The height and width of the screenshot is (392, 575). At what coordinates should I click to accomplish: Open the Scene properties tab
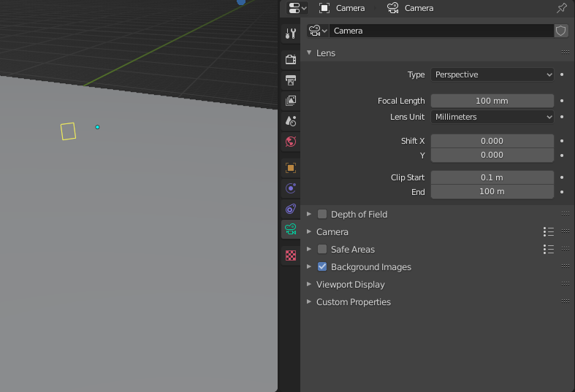point(291,121)
